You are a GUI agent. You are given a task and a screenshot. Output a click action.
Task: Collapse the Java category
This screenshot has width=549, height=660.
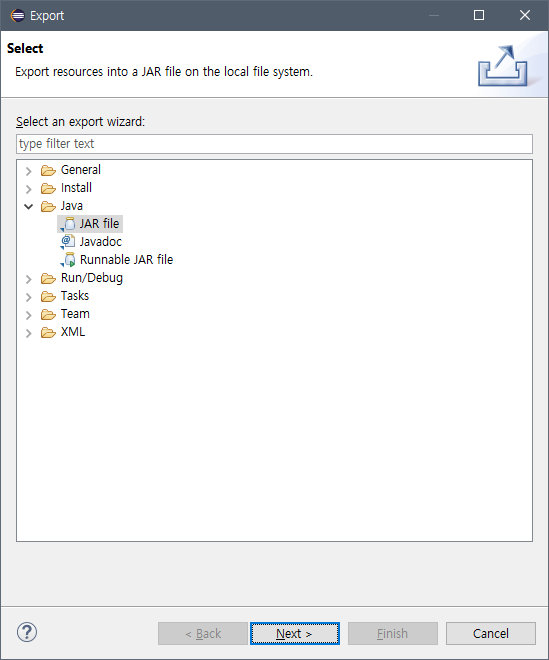(29, 206)
